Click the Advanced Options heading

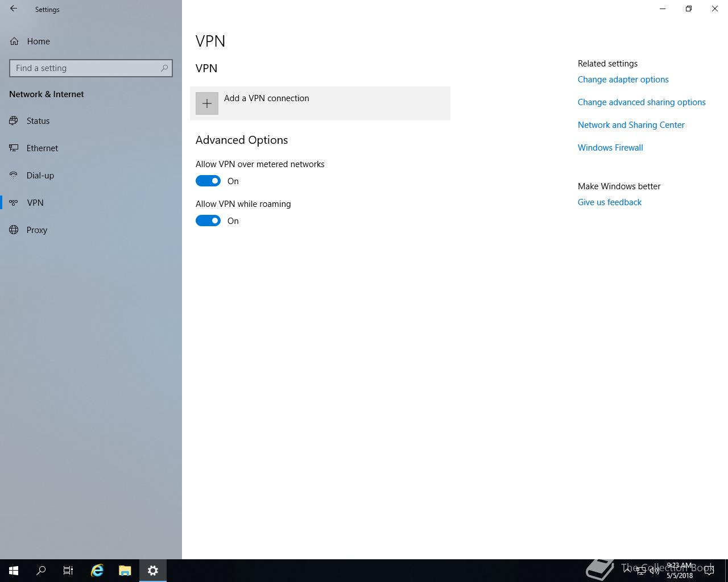242,140
